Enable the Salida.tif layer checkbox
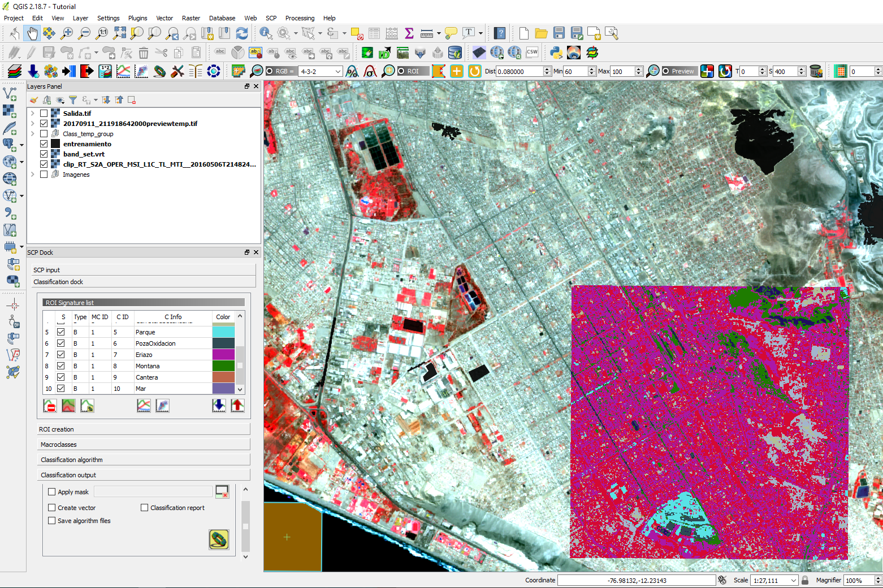Screen dimensions: 883x588 coord(44,114)
